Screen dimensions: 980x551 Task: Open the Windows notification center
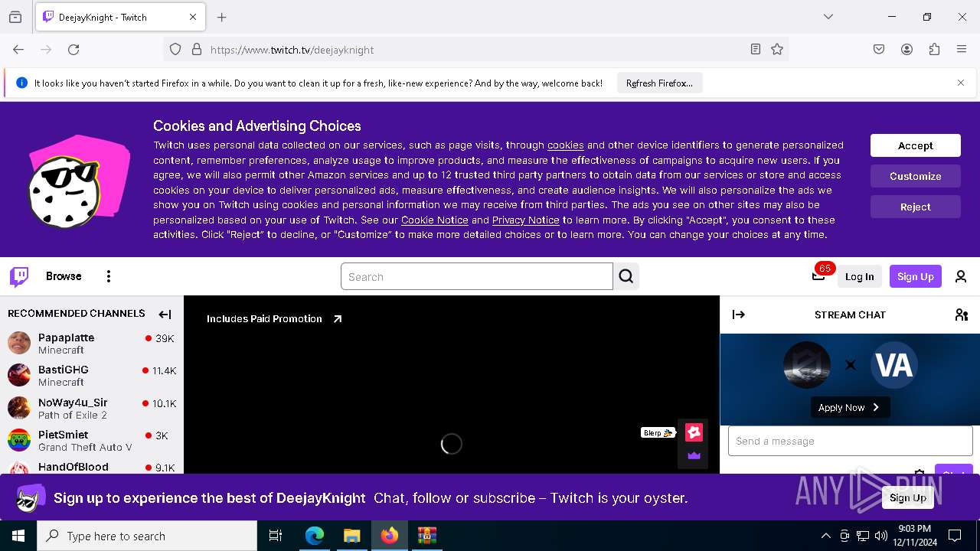point(955,536)
